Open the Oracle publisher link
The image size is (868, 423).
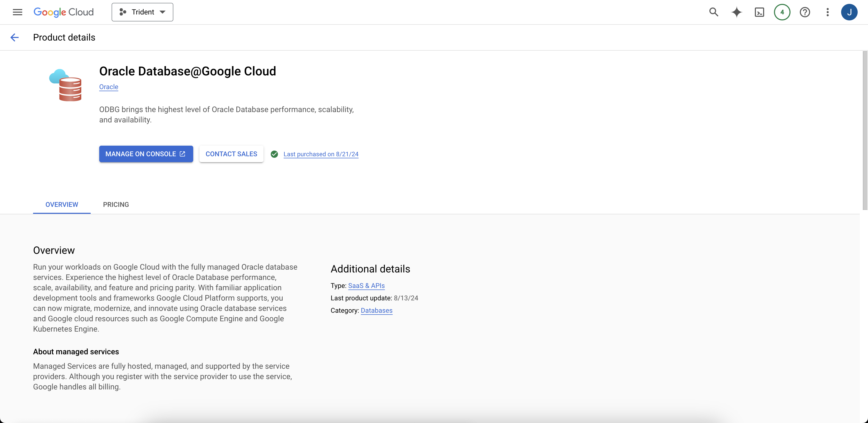point(109,87)
